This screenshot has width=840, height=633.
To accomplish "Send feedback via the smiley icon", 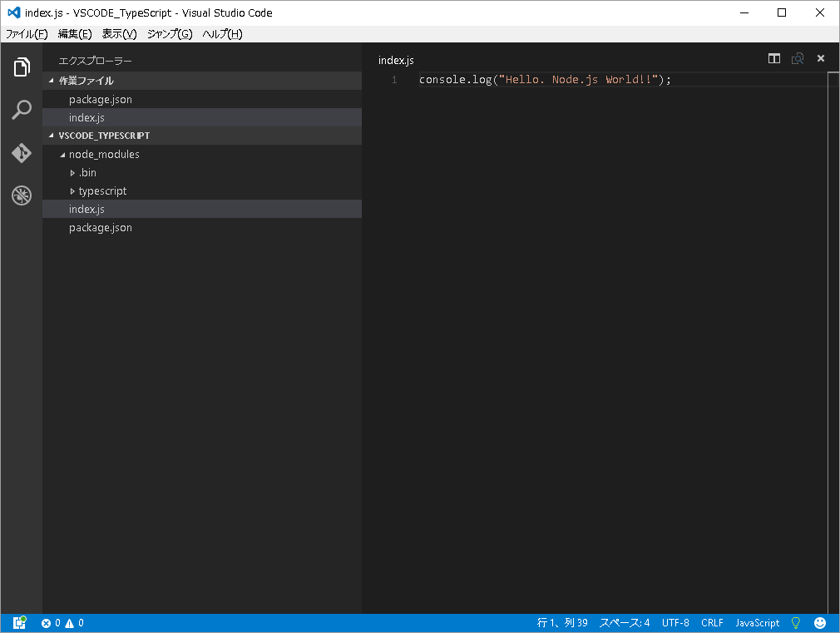I will click(820, 623).
